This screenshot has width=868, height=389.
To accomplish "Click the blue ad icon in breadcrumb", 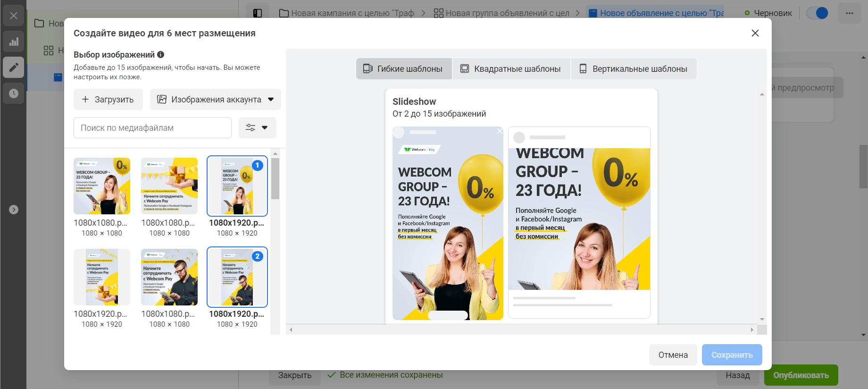I will 593,13.
